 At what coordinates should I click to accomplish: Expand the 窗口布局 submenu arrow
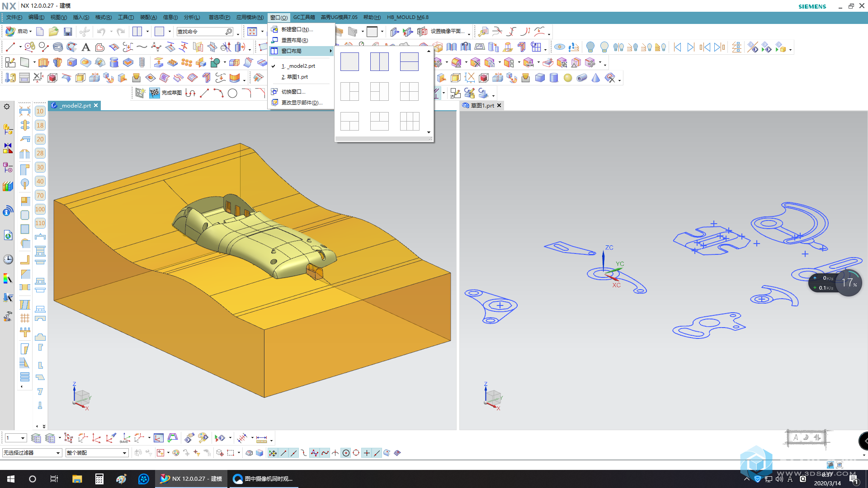coord(330,51)
